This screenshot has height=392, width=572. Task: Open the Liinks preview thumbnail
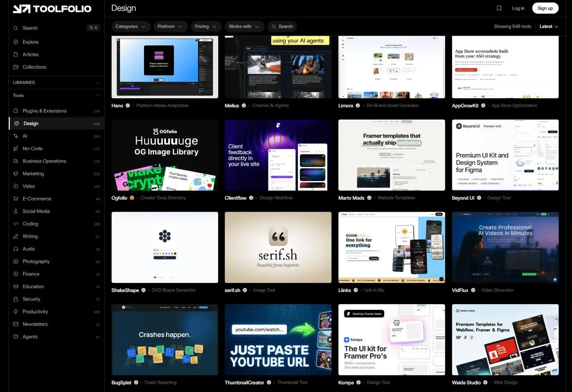tap(391, 247)
